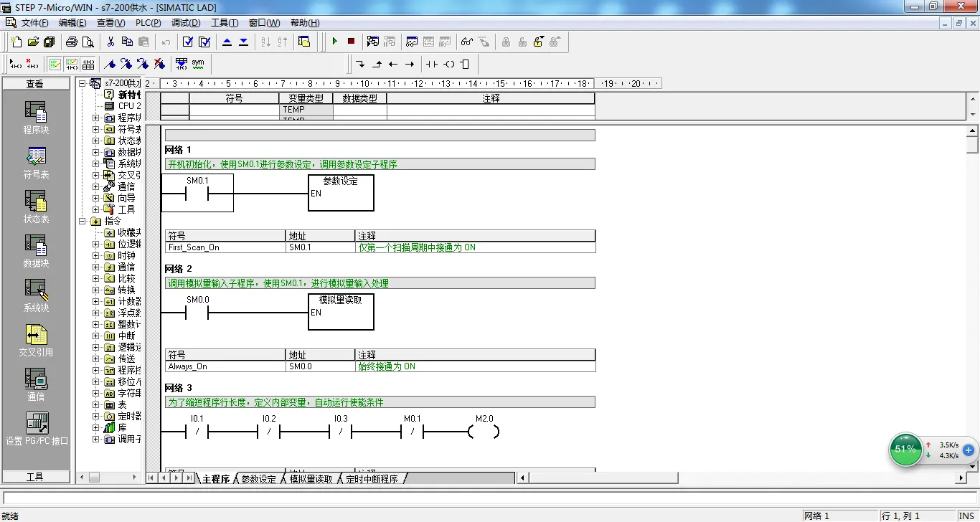Open 符号表 in the left view bar
This screenshot has height=522, width=980.
36,163
